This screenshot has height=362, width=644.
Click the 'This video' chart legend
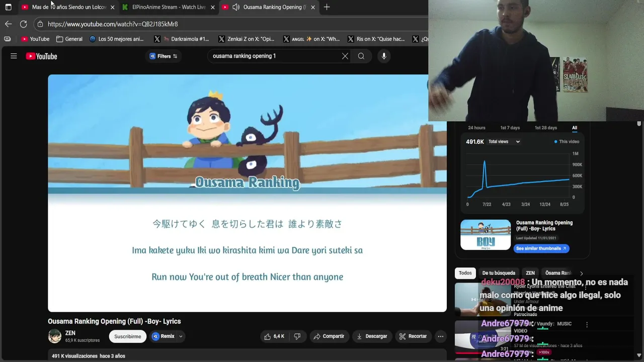point(567,142)
